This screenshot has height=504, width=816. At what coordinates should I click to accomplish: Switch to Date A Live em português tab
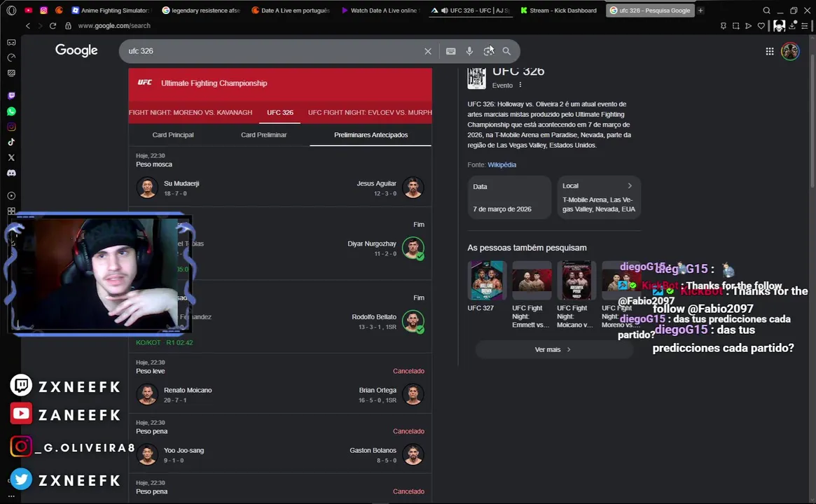pyautogui.click(x=291, y=10)
